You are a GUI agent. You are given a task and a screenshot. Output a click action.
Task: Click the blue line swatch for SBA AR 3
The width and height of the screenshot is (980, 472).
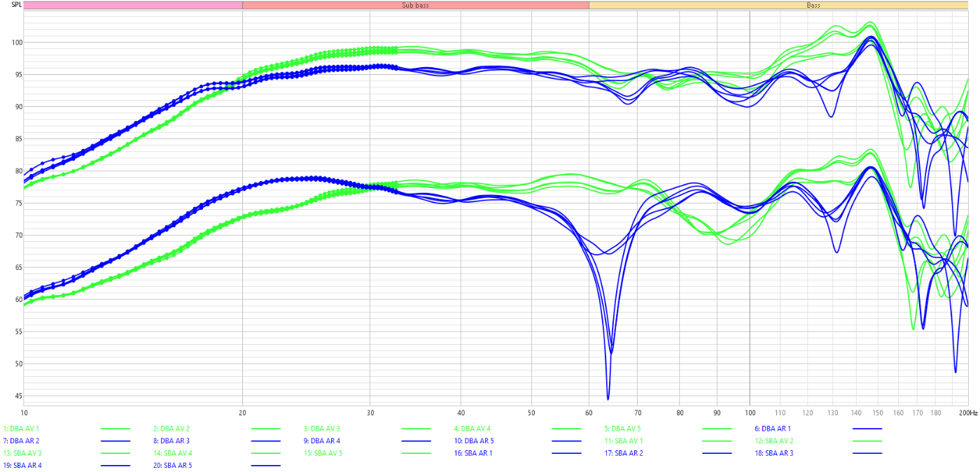pyautogui.click(x=867, y=453)
